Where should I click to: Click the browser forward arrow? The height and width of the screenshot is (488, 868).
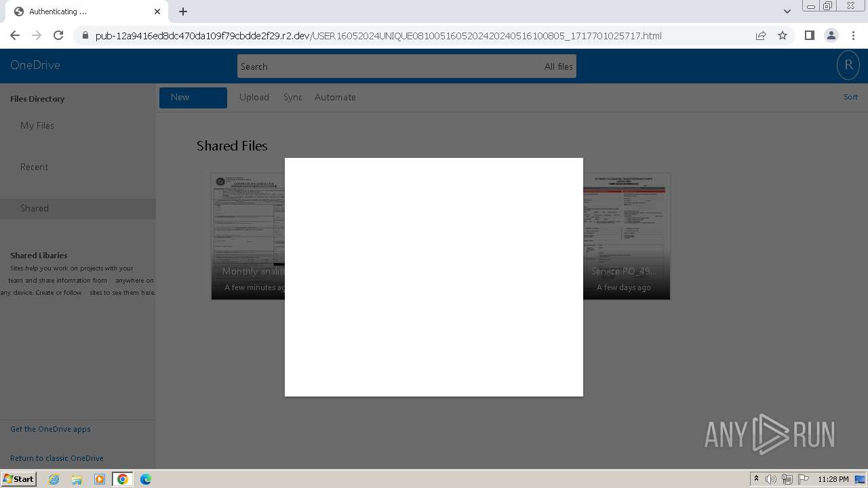pos(37,35)
